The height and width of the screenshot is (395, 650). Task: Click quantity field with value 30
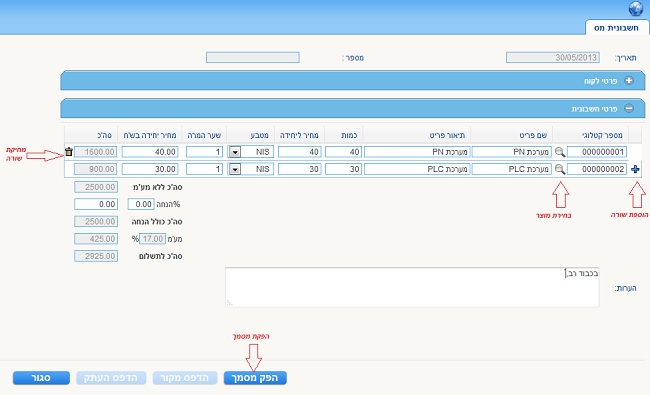(343, 169)
